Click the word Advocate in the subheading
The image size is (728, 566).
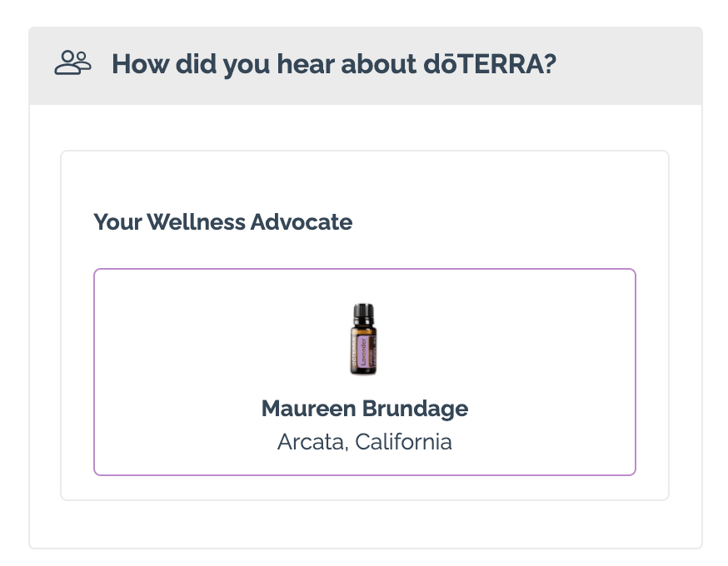(x=302, y=221)
